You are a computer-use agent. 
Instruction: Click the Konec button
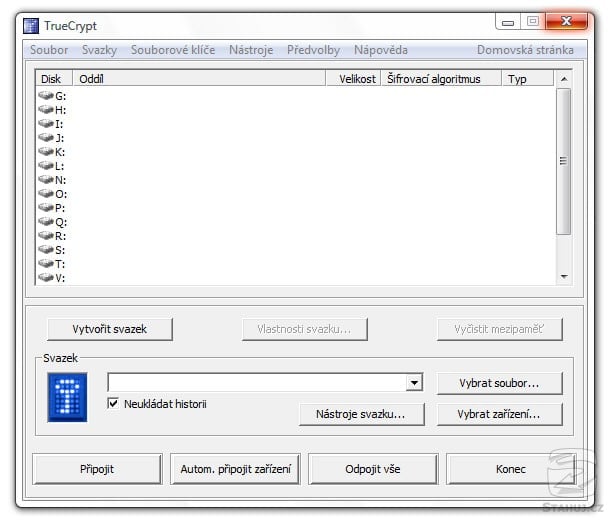point(511,469)
